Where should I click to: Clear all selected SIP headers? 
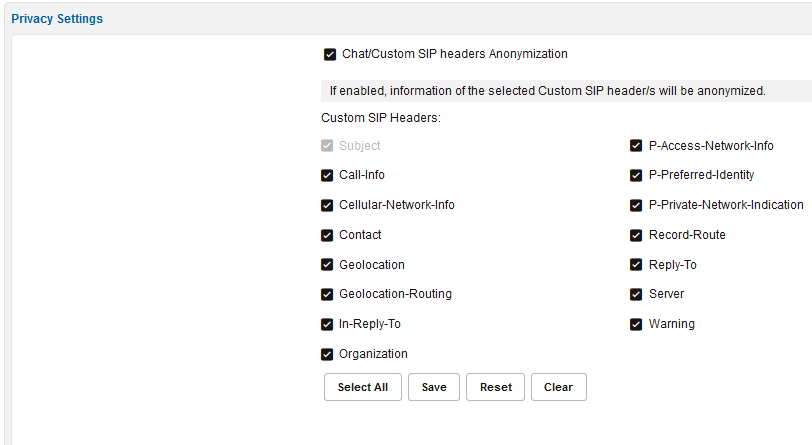coord(558,387)
